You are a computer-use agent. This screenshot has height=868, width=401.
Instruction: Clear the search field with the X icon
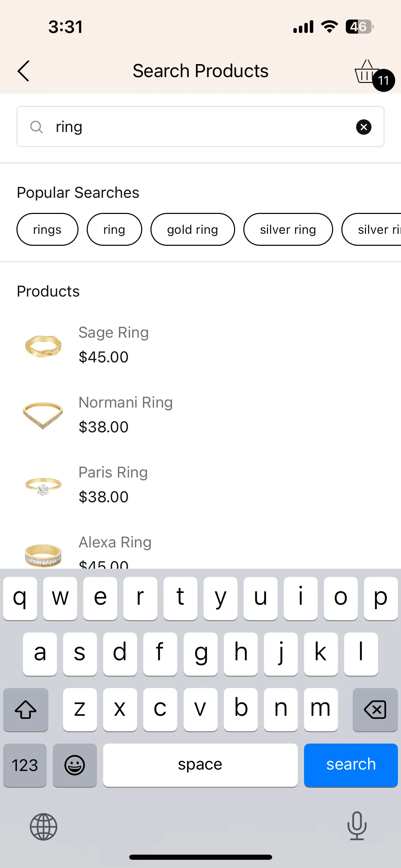tap(364, 127)
